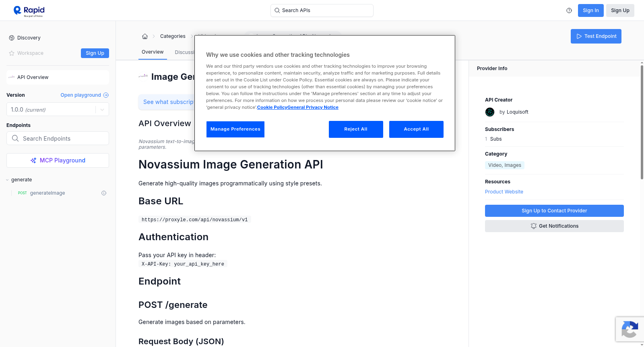Image resolution: width=644 pixels, height=347 pixels.
Task: Focus the Search Endpoints field
Action: (58, 138)
